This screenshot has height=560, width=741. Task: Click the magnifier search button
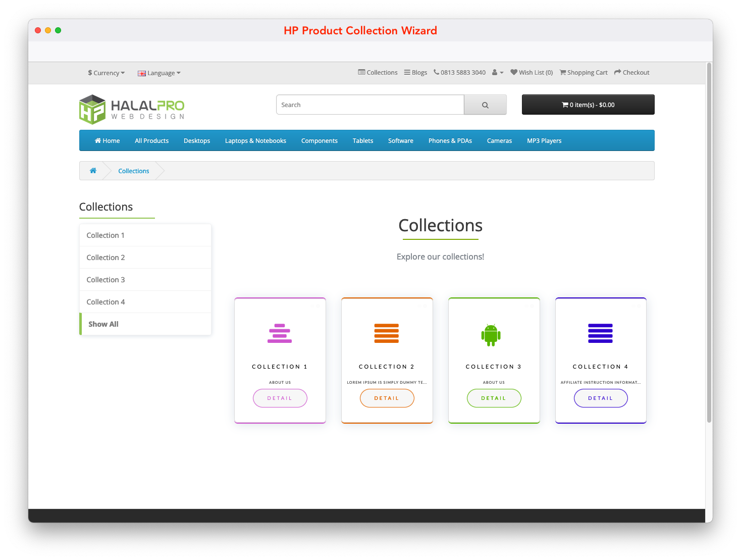pyautogui.click(x=485, y=105)
